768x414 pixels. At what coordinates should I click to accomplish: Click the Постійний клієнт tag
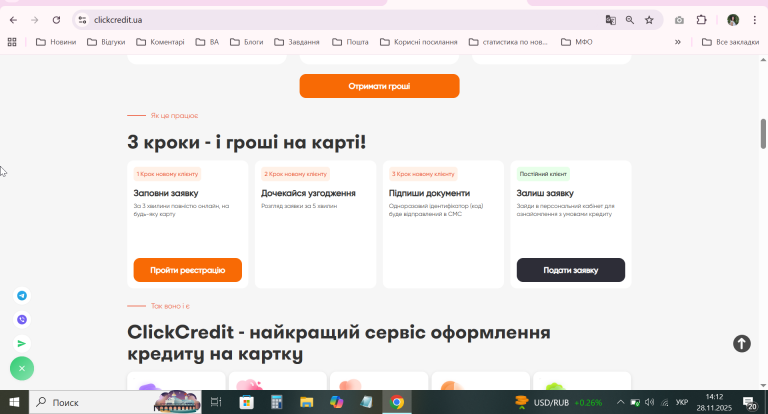pos(543,174)
